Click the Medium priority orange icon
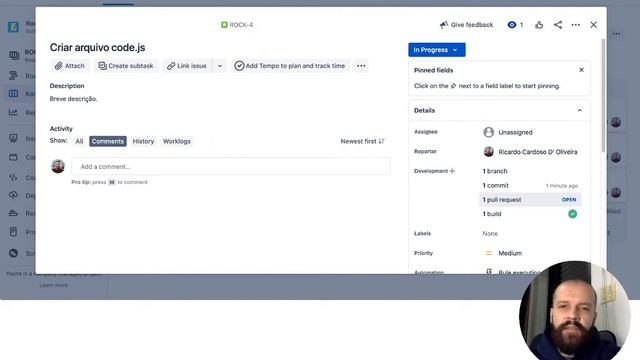Viewport: 640px width, 360px height. pyautogui.click(x=489, y=253)
